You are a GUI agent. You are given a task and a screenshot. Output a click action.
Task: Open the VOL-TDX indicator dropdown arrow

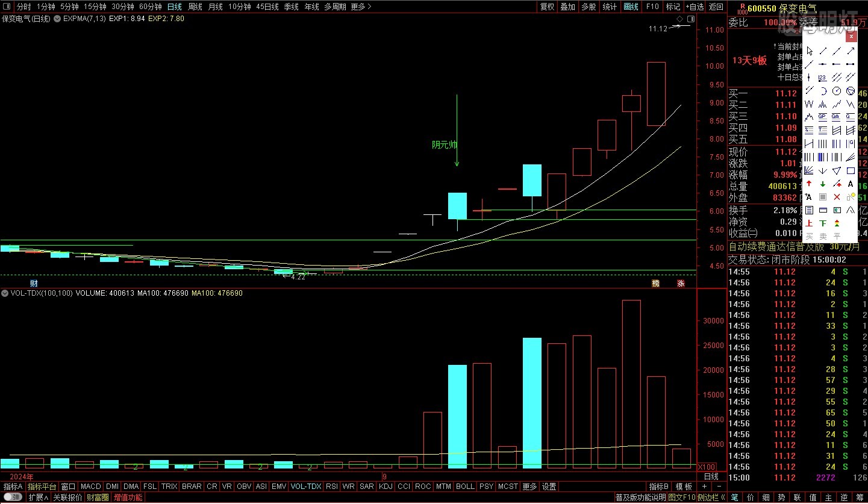[x=4, y=293]
